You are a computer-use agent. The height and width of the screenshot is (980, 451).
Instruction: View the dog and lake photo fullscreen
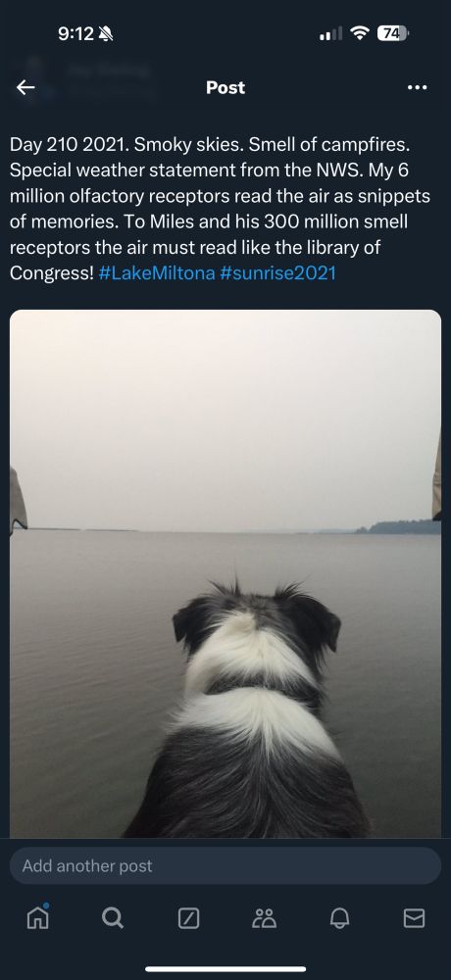tap(225, 573)
